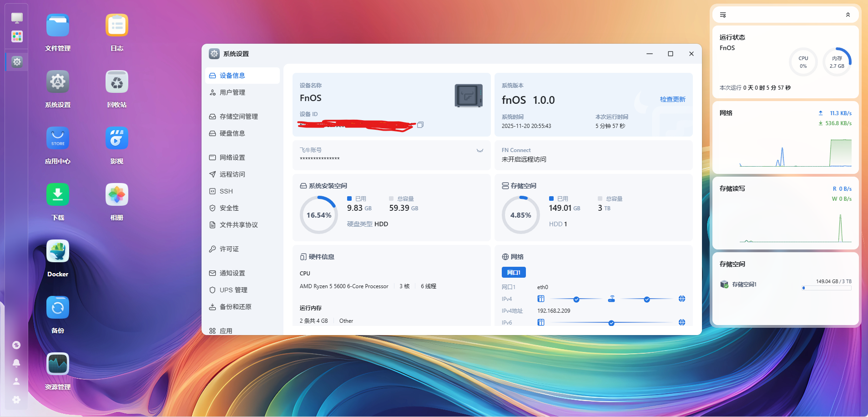The width and height of the screenshot is (868, 417).
Task: Open the notification bell in the dock
Action: pos(16,363)
